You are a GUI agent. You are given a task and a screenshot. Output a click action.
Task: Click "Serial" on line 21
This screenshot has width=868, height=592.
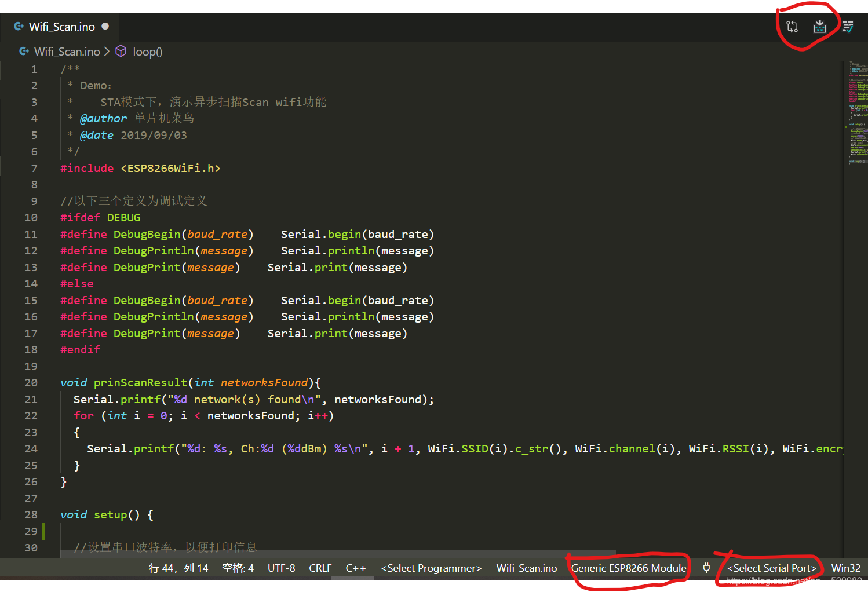(93, 399)
